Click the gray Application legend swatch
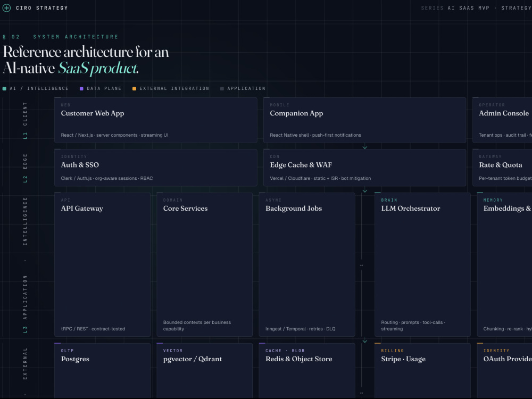The width and height of the screenshot is (532, 399). click(x=222, y=88)
